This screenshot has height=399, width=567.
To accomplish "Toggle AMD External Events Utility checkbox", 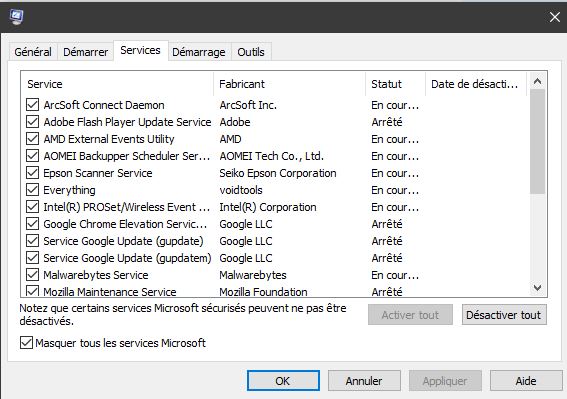I will pyautogui.click(x=33, y=139).
